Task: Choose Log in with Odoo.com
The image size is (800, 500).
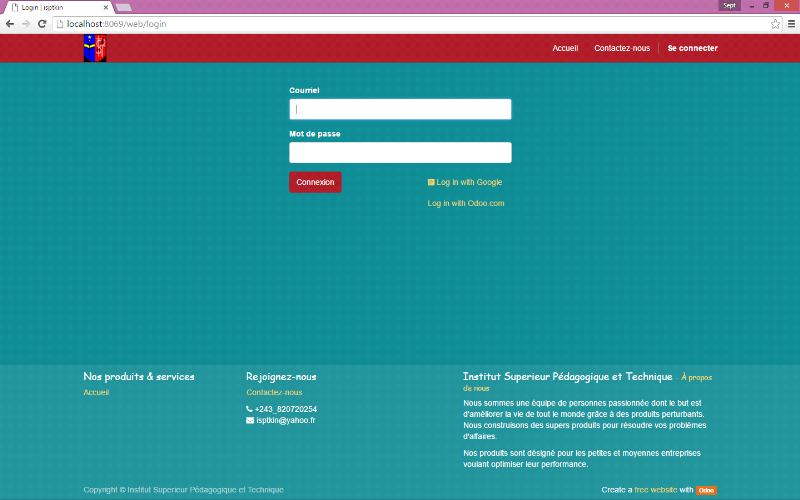Action: click(466, 203)
